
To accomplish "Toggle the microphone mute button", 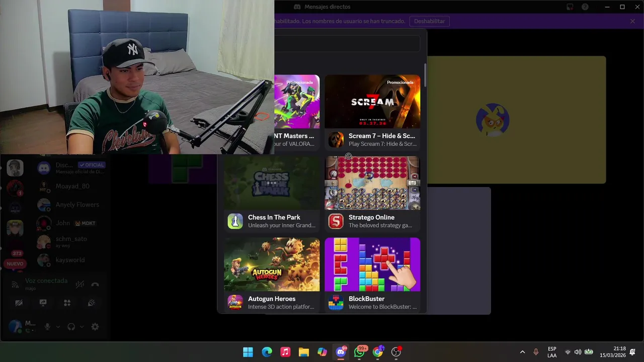I will click(x=47, y=327).
